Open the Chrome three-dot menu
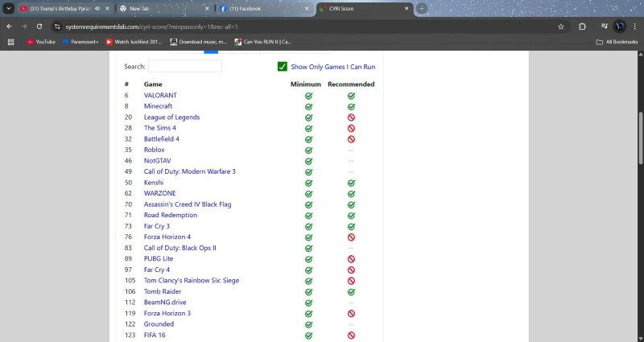This screenshot has height=342, width=644. [635, 27]
